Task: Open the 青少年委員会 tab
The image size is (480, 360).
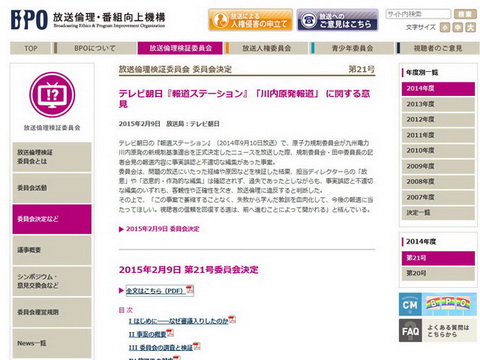Action: (352, 48)
